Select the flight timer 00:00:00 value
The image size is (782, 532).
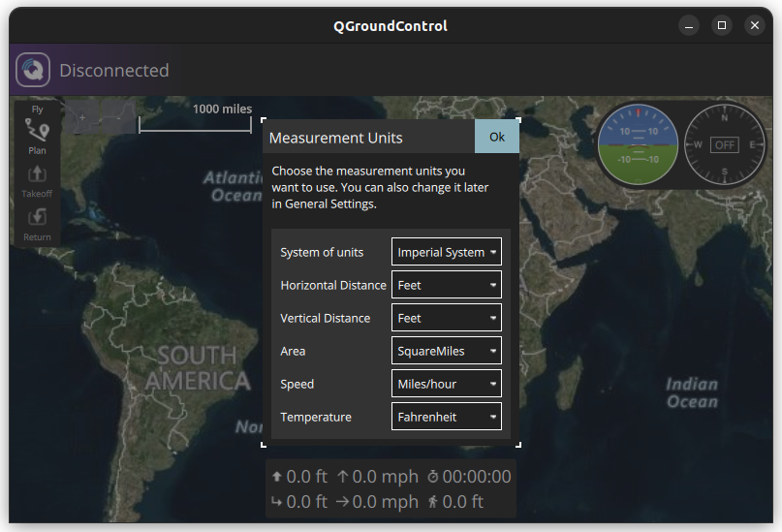[477, 477]
